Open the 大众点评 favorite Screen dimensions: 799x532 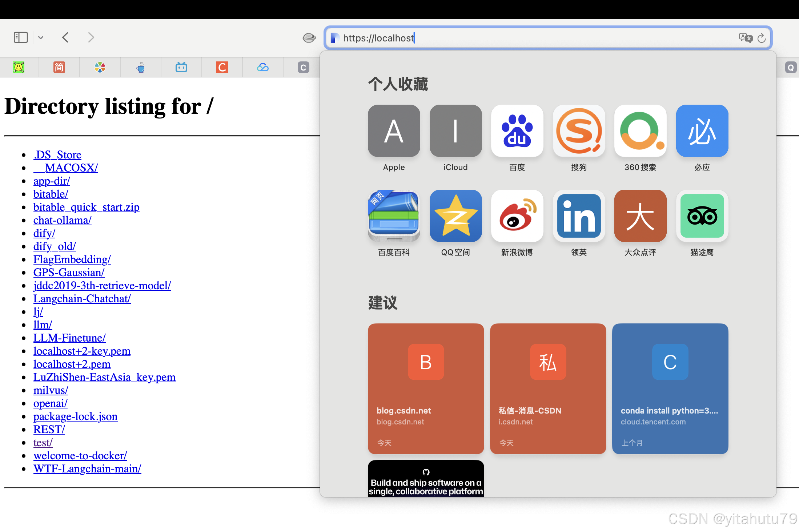[640, 216]
